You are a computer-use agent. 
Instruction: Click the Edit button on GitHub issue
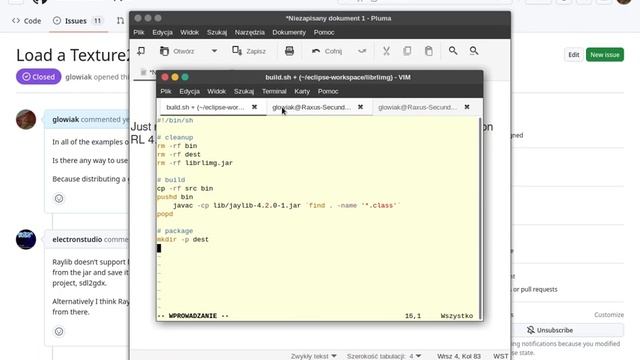click(x=573, y=55)
